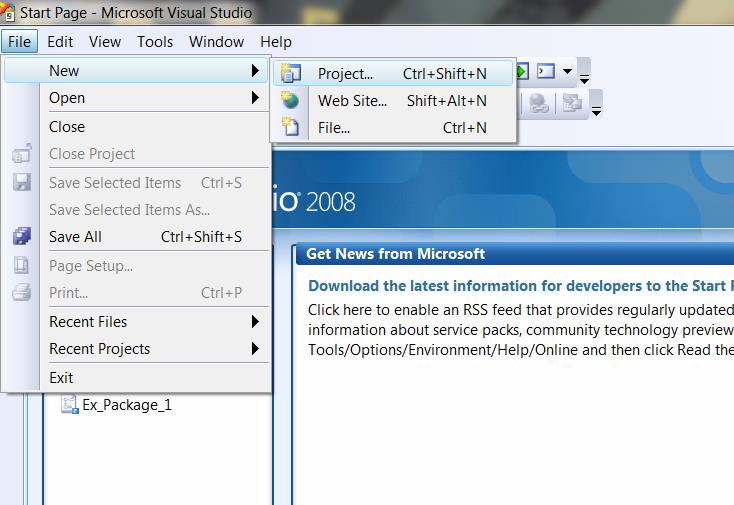Image resolution: width=734 pixels, height=505 pixels.
Task: Click the New File document icon
Action: [291, 127]
